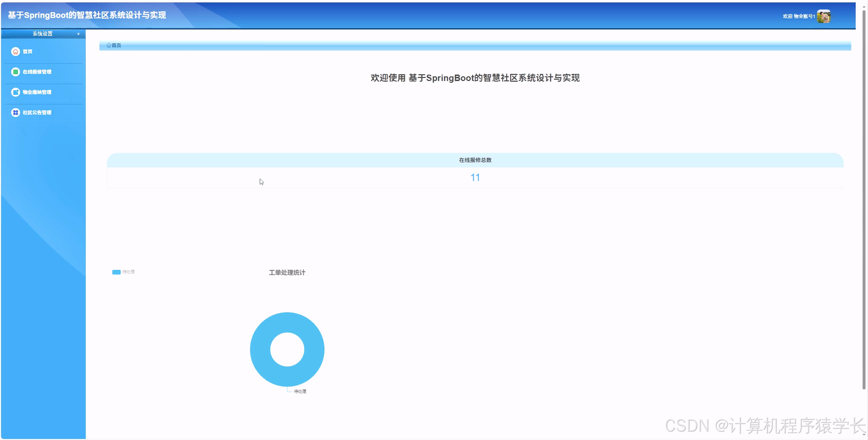This screenshot has width=868, height=440.
Task: Click the 首页 breadcrumb link
Action: click(115, 45)
